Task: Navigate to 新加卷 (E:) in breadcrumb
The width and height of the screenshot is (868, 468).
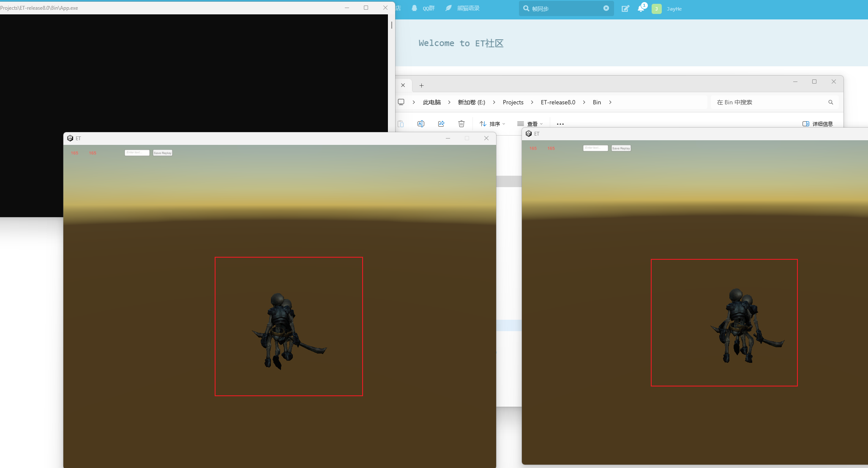Action: click(472, 102)
